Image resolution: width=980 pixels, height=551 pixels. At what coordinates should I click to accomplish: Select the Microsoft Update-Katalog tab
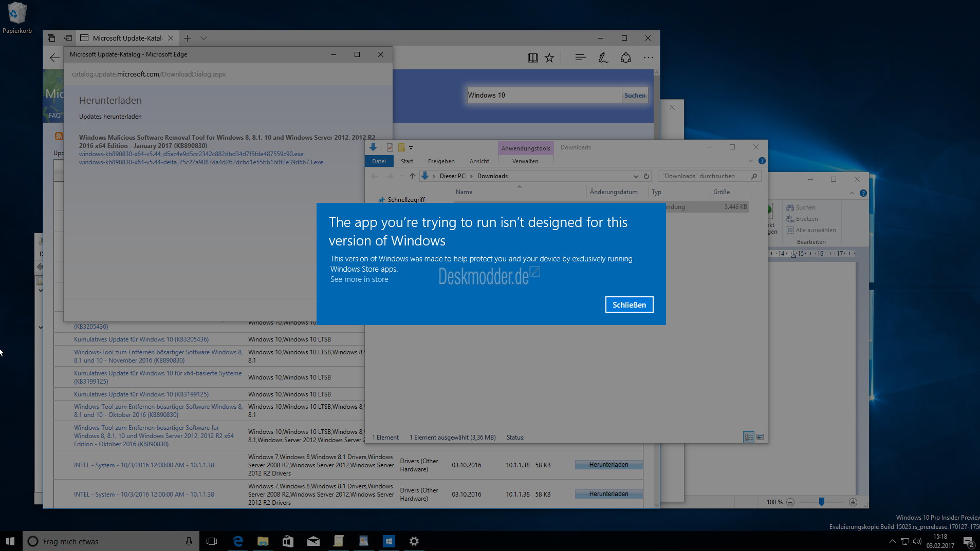click(x=127, y=38)
